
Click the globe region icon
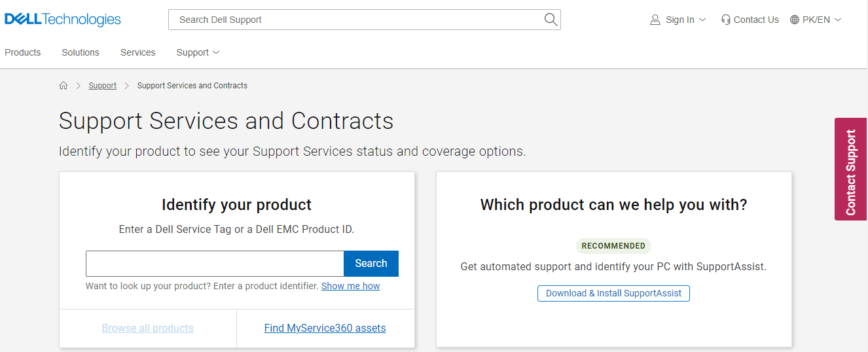(x=795, y=20)
